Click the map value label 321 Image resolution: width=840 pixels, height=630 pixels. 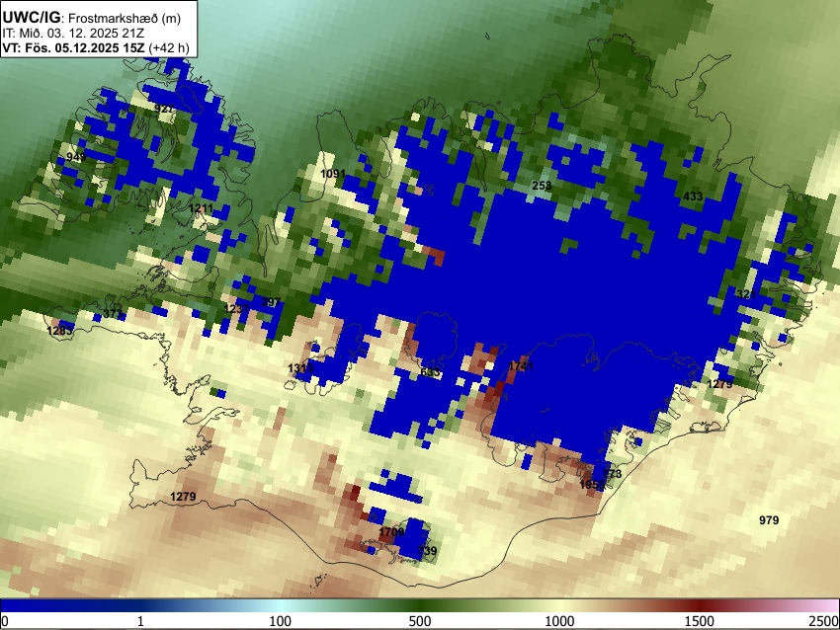click(x=746, y=294)
